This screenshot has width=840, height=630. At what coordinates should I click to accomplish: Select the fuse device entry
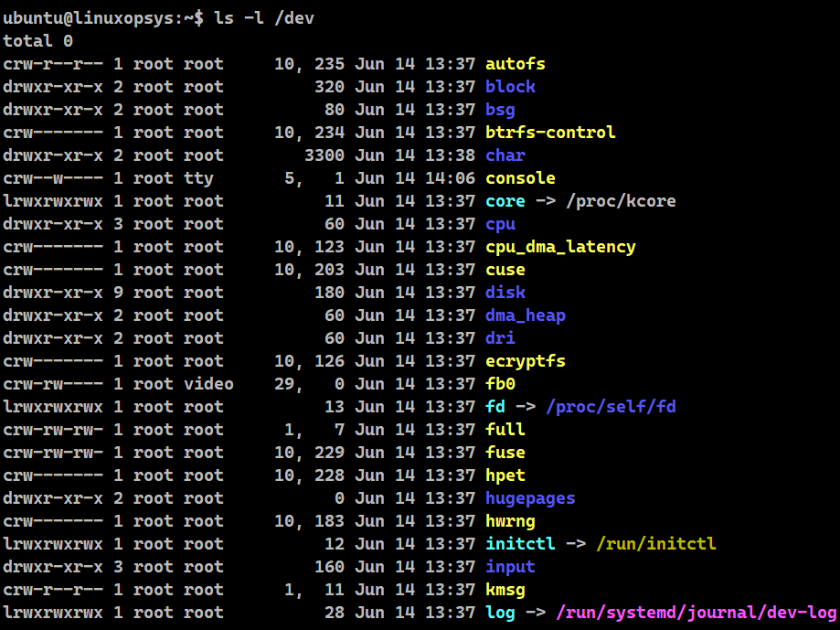[505, 452]
